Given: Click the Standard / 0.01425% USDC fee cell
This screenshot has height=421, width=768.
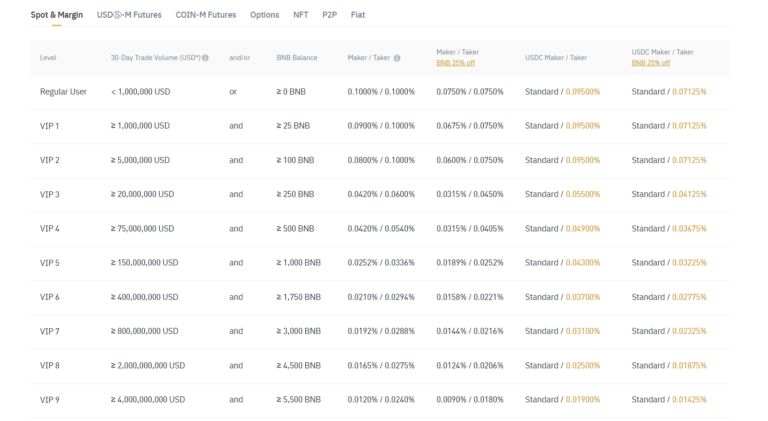Looking at the screenshot, I should 669,400.
